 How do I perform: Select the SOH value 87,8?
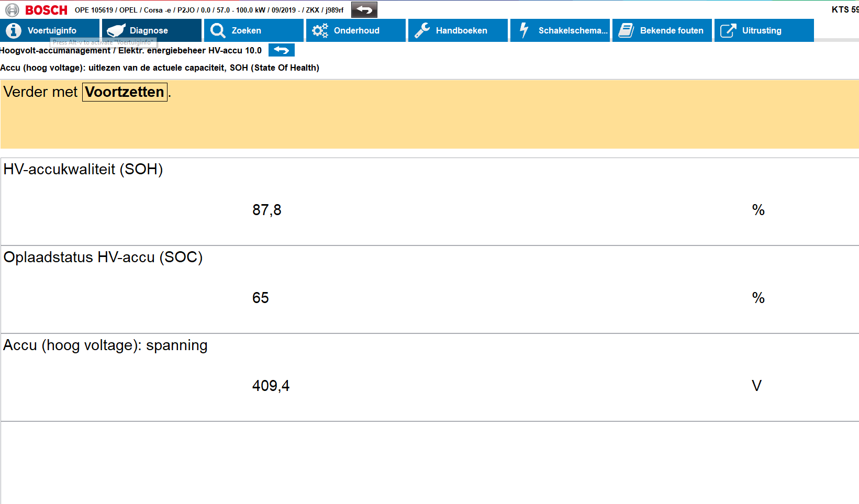click(267, 210)
